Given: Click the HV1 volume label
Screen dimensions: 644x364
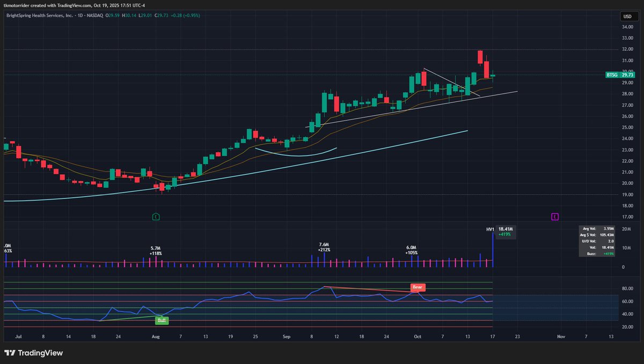Looking at the screenshot, I should [x=490, y=229].
